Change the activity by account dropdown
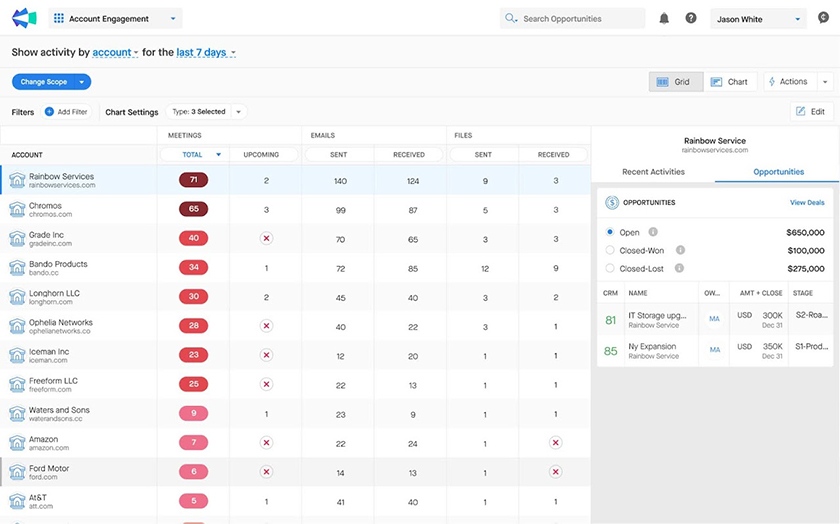 click(x=115, y=53)
